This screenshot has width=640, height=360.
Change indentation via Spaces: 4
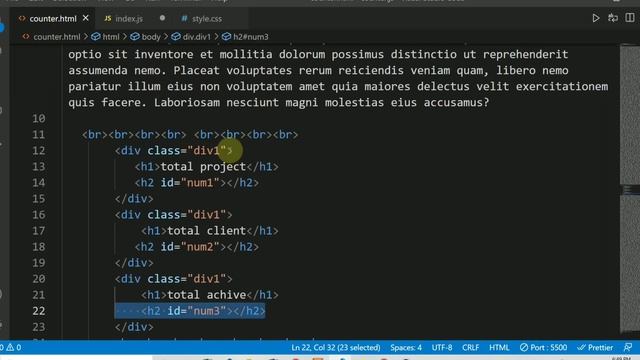[x=406, y=348]
